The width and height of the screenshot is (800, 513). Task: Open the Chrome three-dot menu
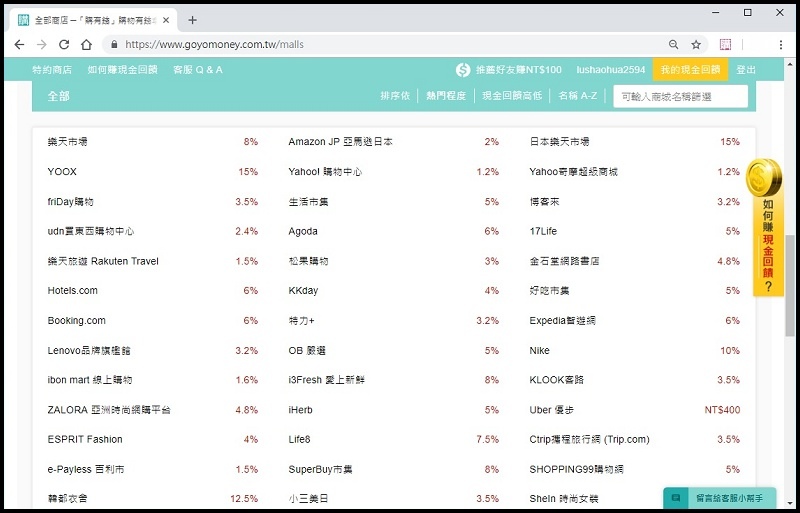[779, 45]
